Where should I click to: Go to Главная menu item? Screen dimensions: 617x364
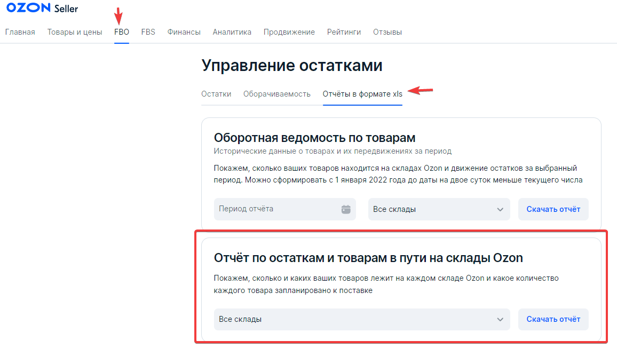(x=20, y=32)
